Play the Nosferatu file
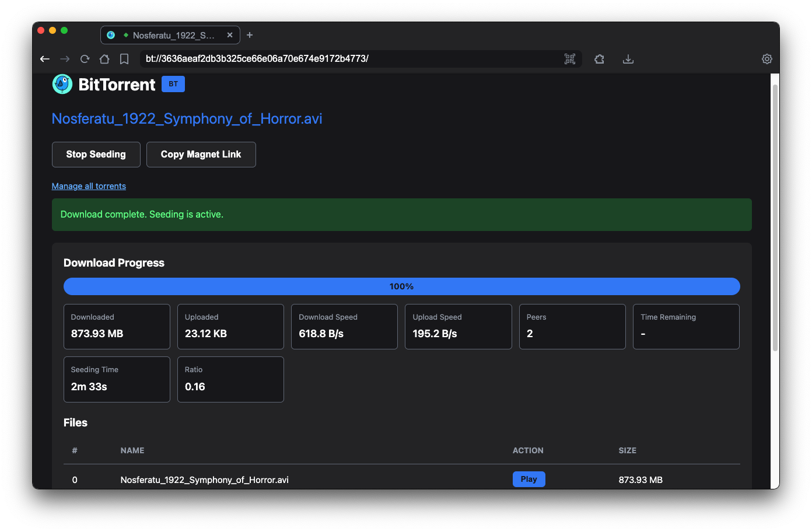This screenshot has height=532, width=812. (x=529, y=479)
